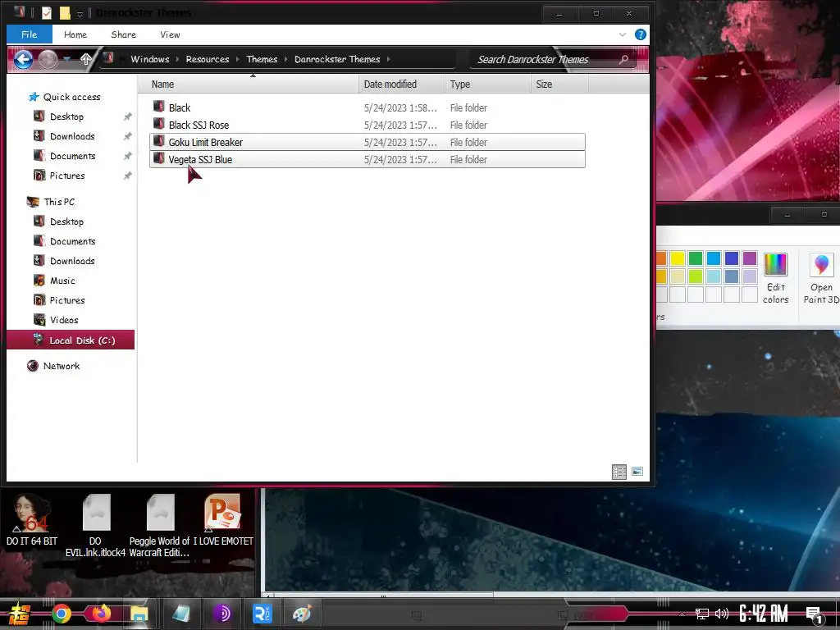840x630 pixels.
Task: Navigate to Resources in the breadcrumb
Action: (208, 59)
